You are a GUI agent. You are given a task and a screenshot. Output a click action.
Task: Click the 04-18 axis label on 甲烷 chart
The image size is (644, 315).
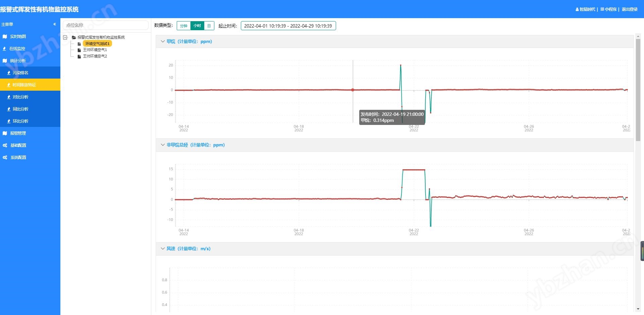tap(299, 128)
